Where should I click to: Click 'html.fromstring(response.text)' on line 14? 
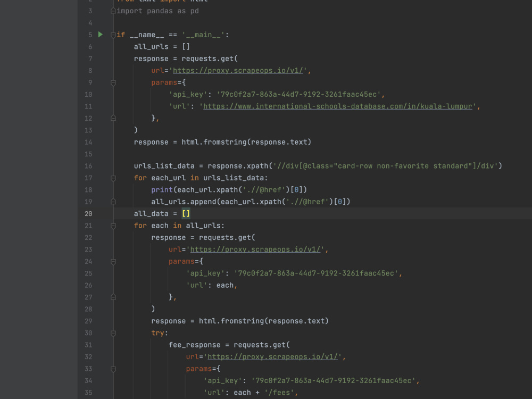(246, 142)
